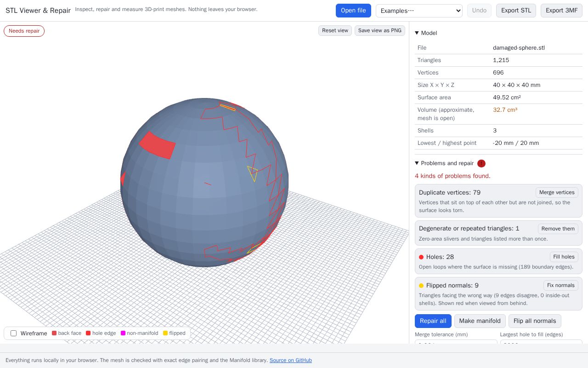588x368 pixels.
Task: Open the Examples dropdown
Action: pos(419,11)
